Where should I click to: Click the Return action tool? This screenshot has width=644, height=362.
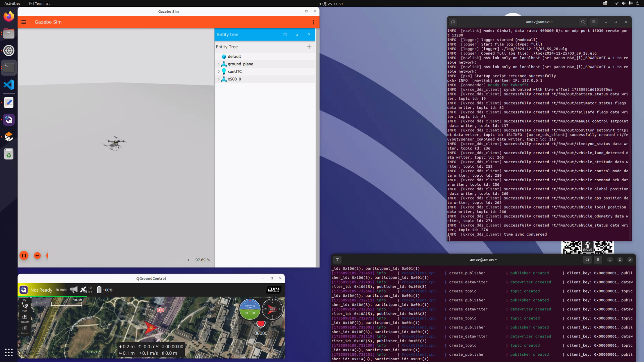click(24, 330)
